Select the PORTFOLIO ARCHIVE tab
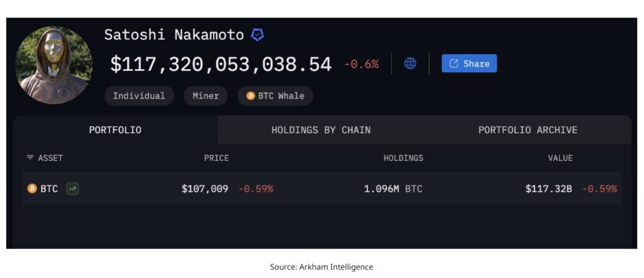The image size is (644, 278). click(528, 130)
